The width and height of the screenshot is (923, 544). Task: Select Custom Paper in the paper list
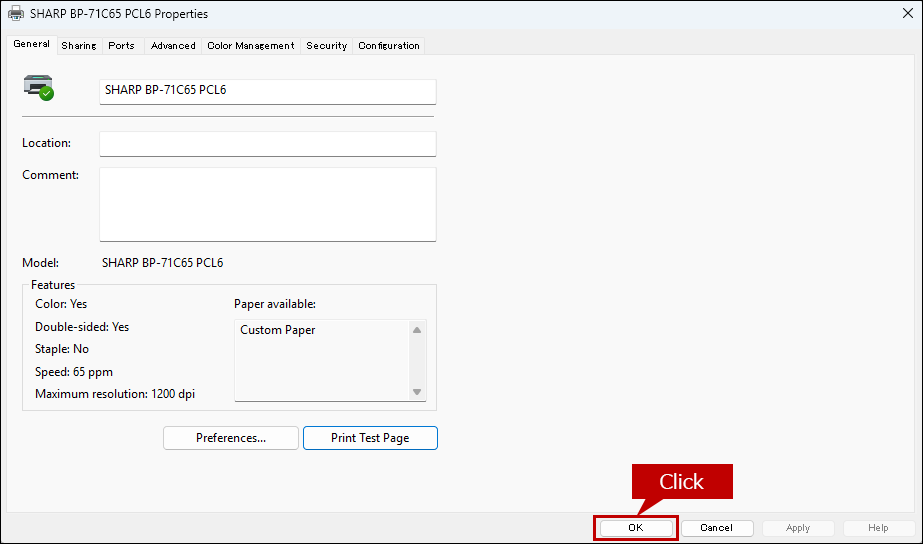click(x=278, y=330)
